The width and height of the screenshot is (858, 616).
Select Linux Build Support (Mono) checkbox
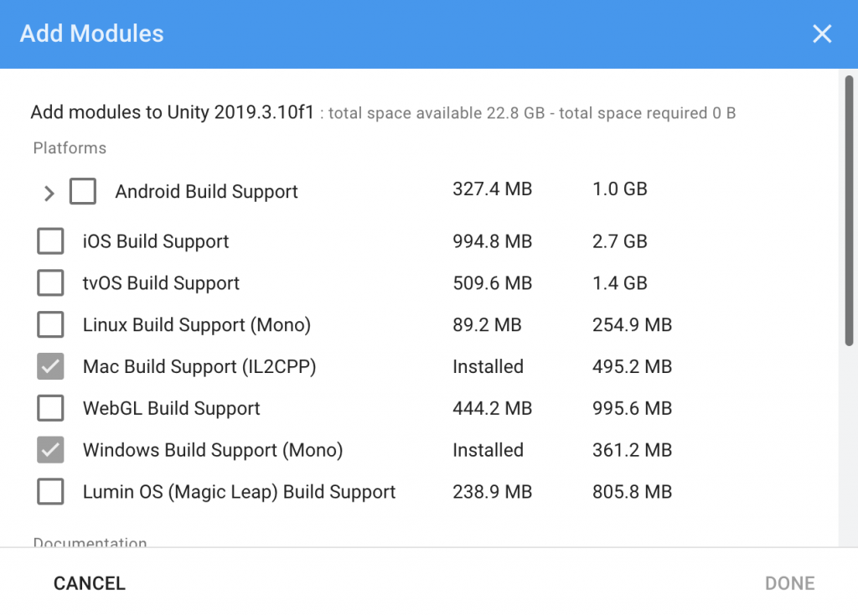(50, 325)
